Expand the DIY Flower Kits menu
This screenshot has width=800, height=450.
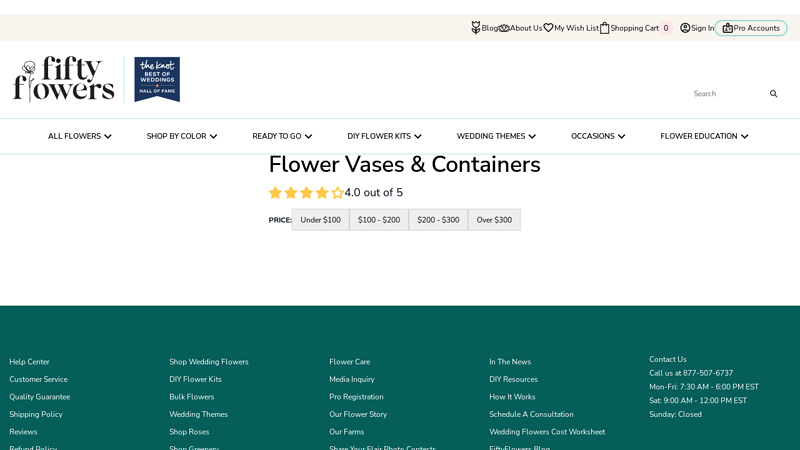click(384, 136)
